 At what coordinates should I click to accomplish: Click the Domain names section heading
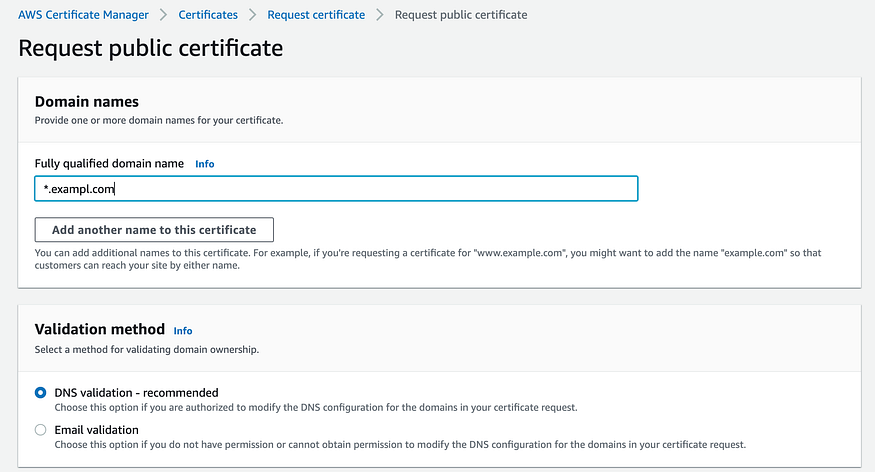coord(87,102)
